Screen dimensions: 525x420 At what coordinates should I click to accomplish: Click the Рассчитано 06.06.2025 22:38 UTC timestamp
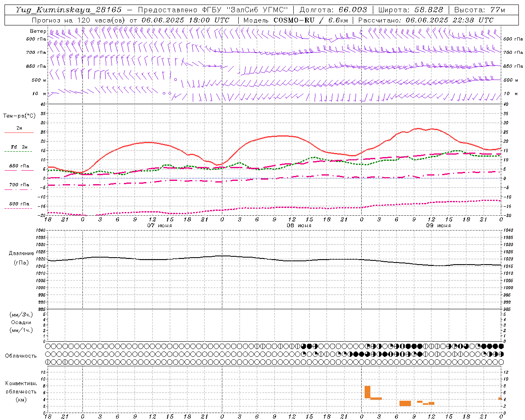point(426,20)
